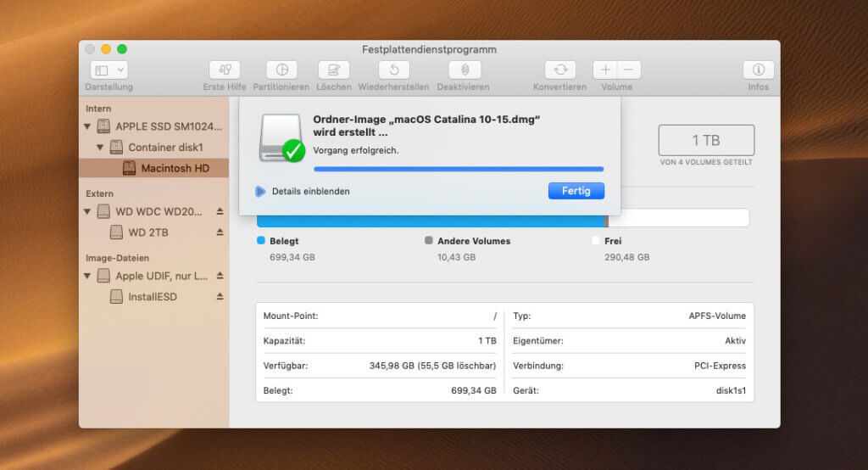
Task: Click the Mount-Point row
Action: tap(380, 316)
